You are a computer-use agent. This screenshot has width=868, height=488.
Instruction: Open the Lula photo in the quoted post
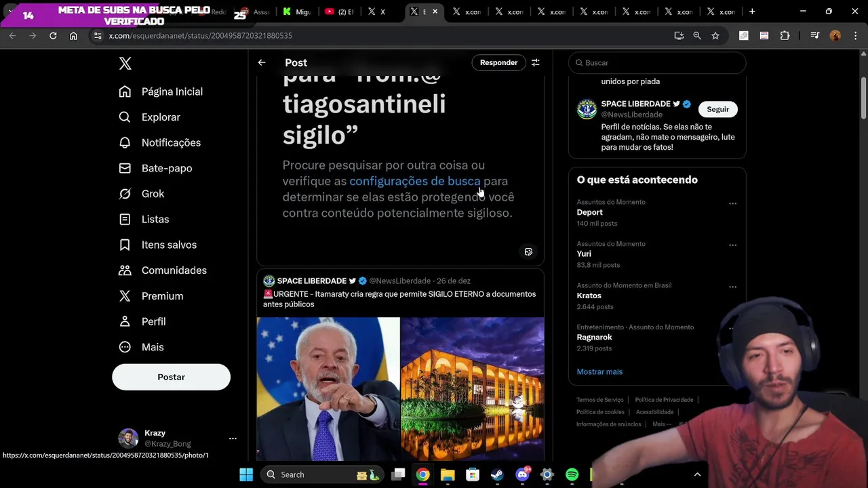pyautogui.click(x=328, y=389)
